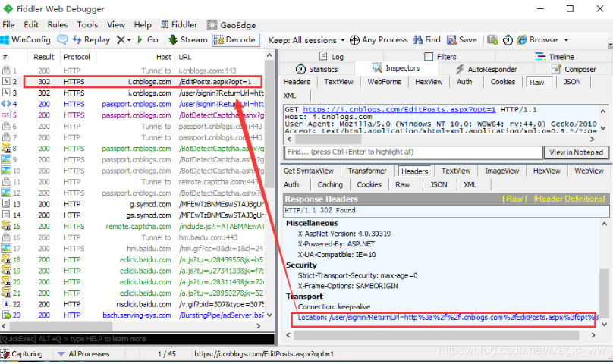Select session 4 passport.cnblogs.com row
This screenshot has width=613, height=364.
133,104
